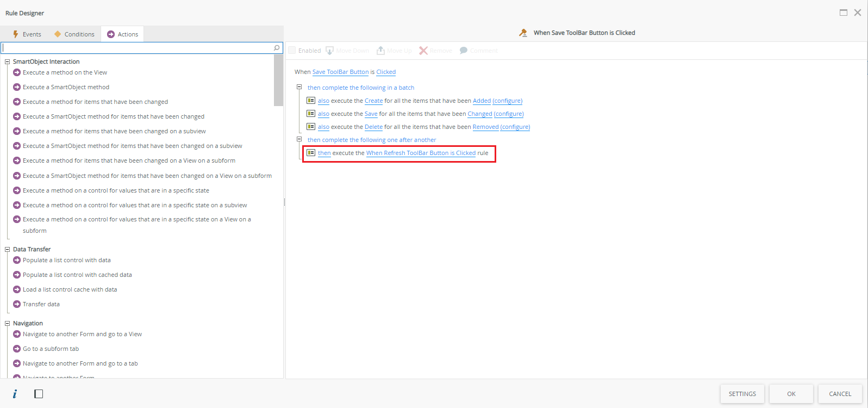Click the Remove red X toolbar icon
Viewport: 868px width, 408px height.
(x=423, y=51)
